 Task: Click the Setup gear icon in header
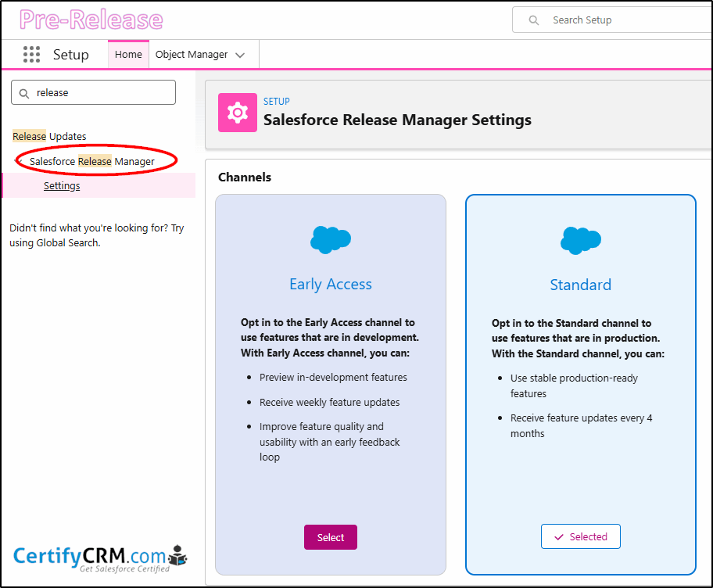(x=237, y=113)
